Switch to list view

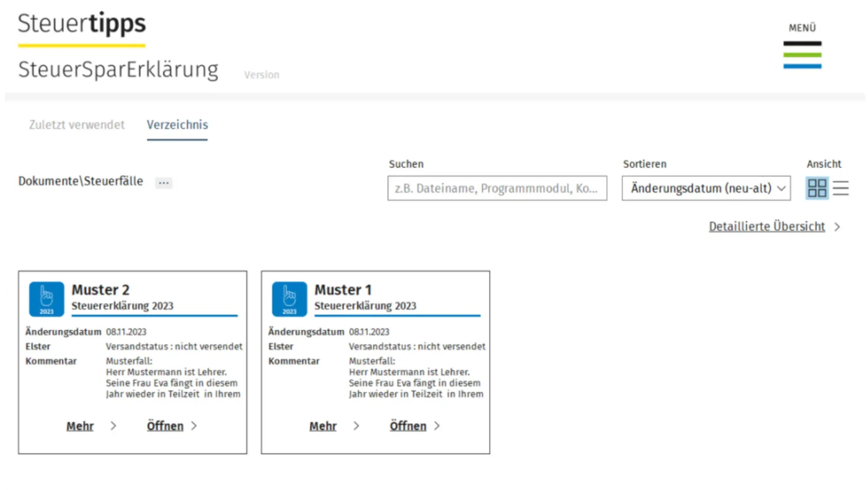pos(841,188)
